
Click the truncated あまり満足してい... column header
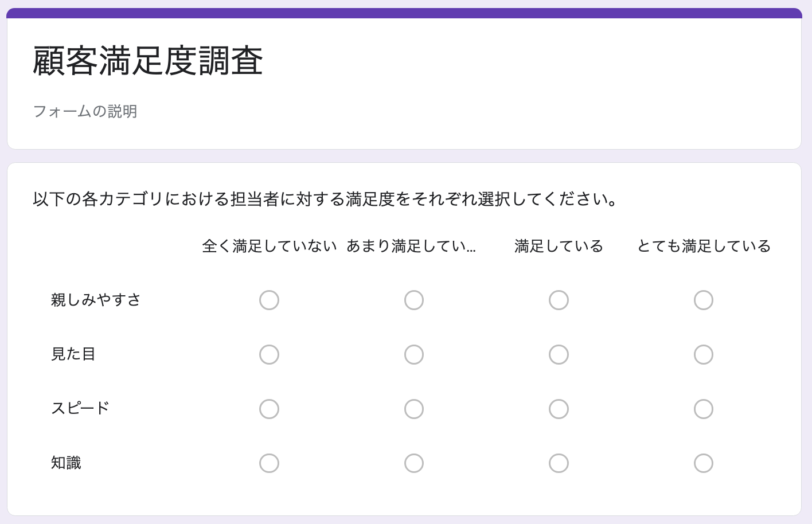pos(411,246)
